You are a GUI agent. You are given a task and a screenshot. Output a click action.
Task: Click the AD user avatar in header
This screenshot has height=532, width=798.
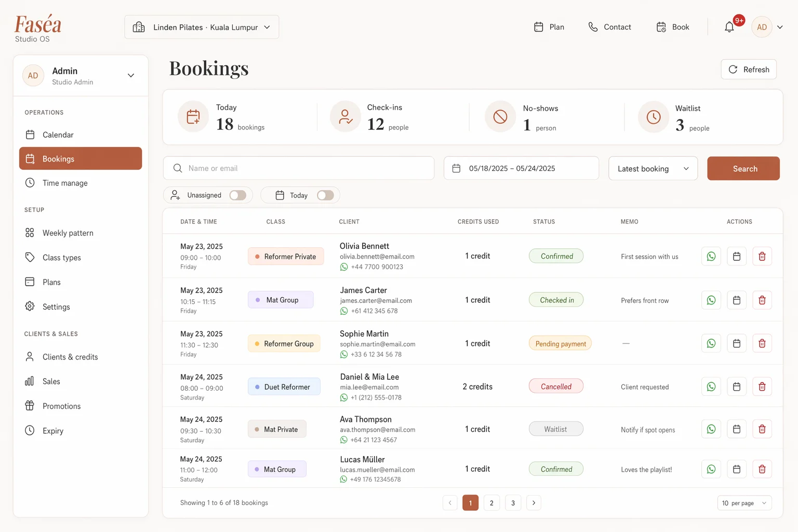762,27
